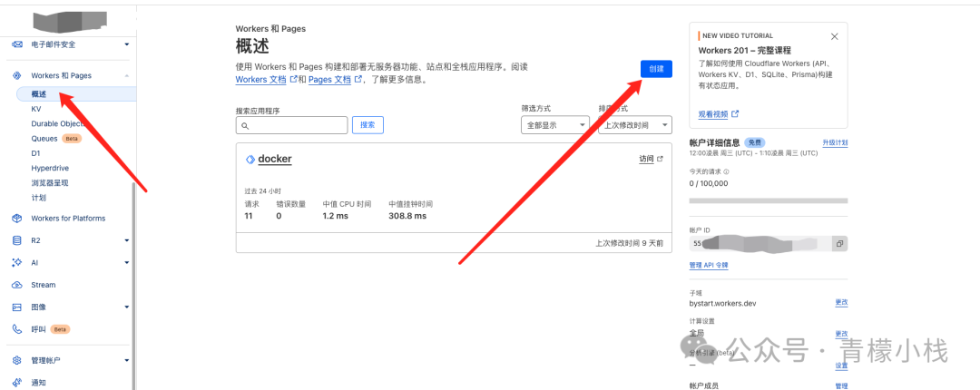The width and height of the screenshot is (980, 390).
Task: Open Workers for Platforms sidebar item
Action: (68, 219)
